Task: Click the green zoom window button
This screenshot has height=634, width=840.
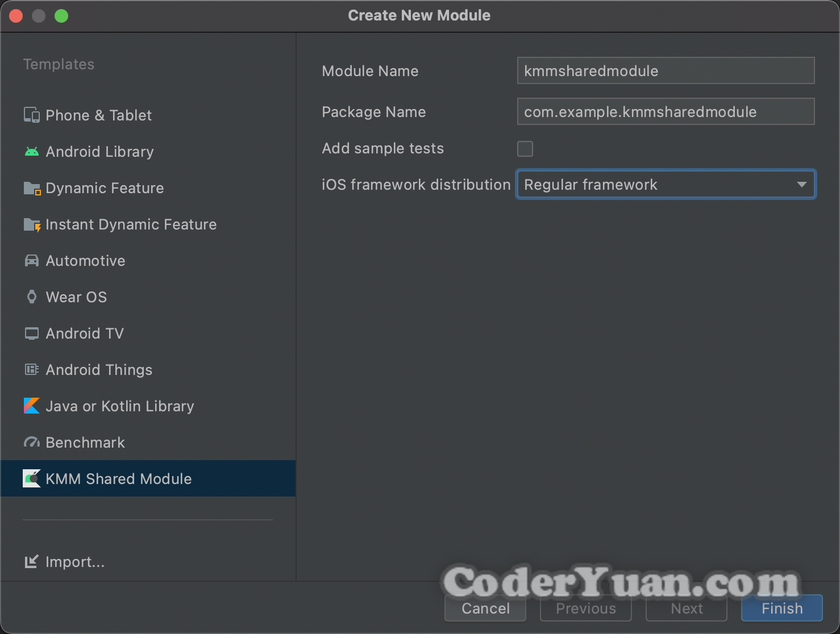Action: pyautogui.click(x=61, y=16)
